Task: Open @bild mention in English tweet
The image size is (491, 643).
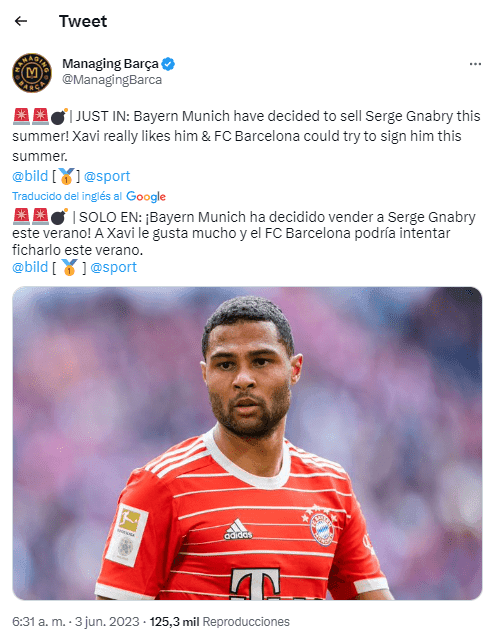Action: coord(30,176)
